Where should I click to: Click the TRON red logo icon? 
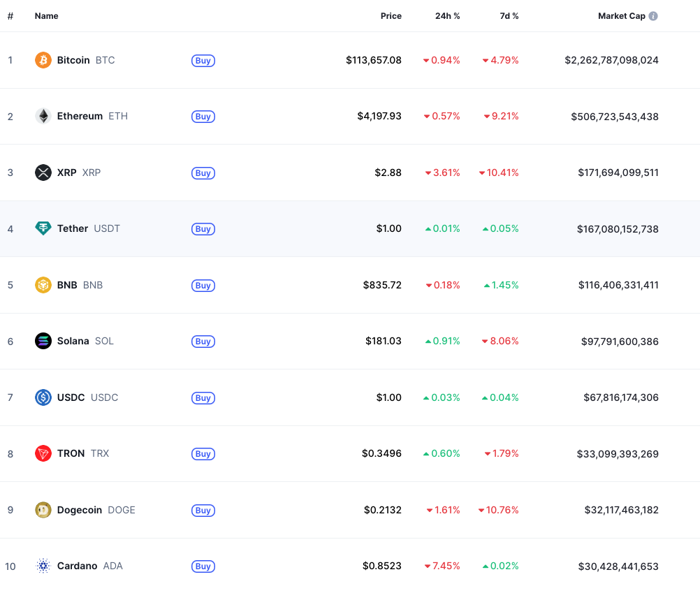tap(43, 454)
